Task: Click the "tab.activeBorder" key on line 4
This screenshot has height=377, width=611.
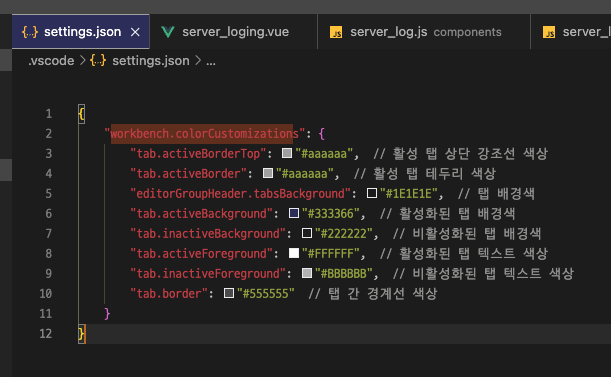Action: coord(189,173)
